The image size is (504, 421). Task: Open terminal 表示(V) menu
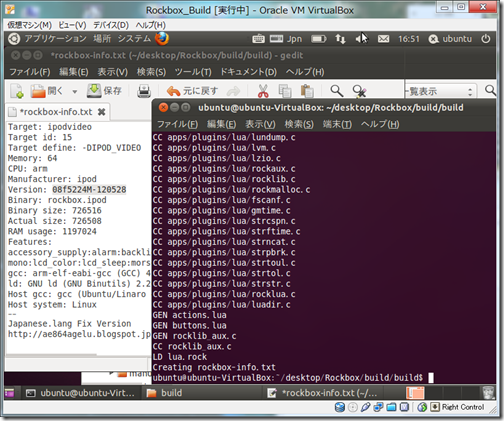pos(260,124)
